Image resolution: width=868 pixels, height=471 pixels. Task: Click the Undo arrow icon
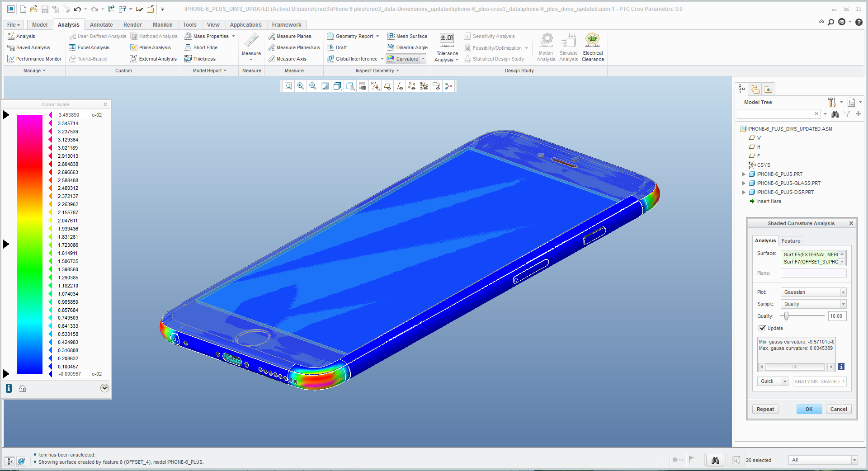(x=77, y=9)
